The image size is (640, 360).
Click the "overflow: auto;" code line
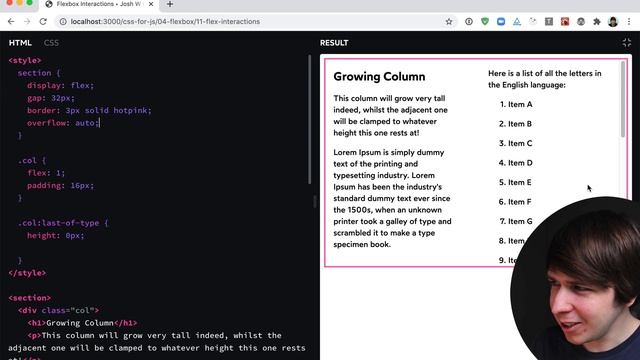[63, 123]
